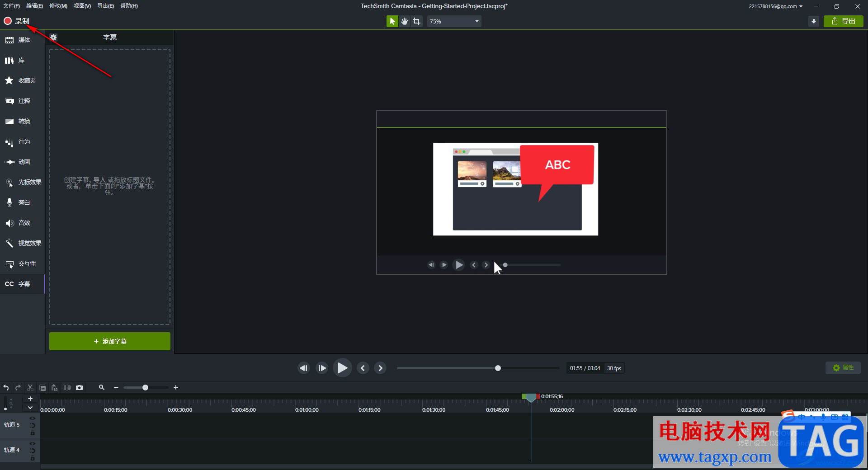The image size is (868, 470).
Task: Toggle lock on 轨道 4
Action: [33, 458]
